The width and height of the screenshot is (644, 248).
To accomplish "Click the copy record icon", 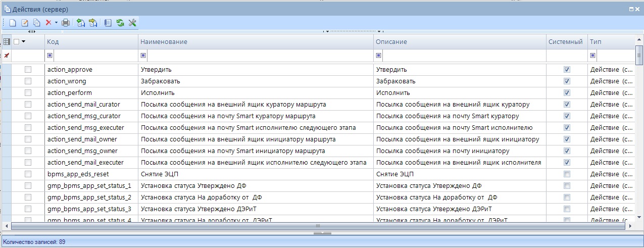I will [37, 23].
